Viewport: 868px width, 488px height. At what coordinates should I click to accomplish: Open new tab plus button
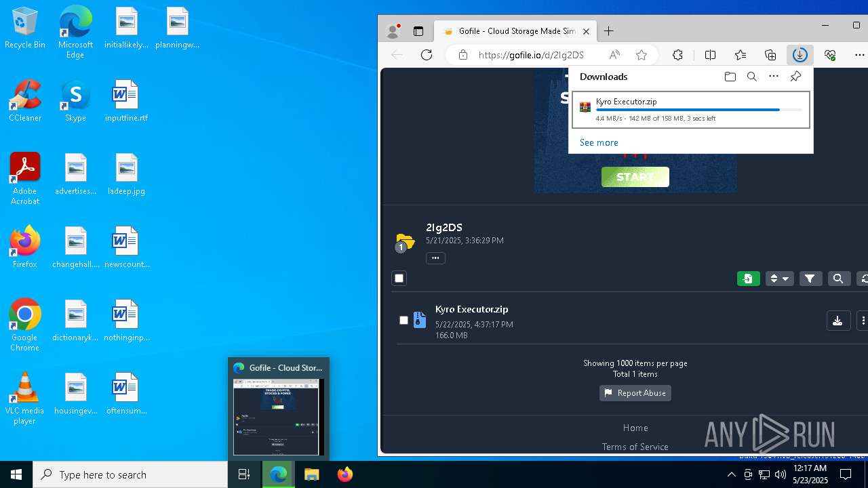(609, 31)
